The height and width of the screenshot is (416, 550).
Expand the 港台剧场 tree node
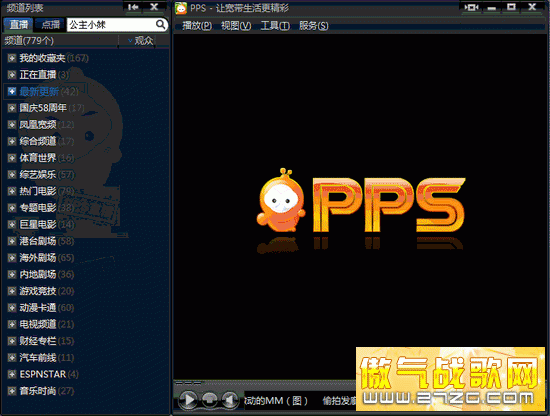12,241
